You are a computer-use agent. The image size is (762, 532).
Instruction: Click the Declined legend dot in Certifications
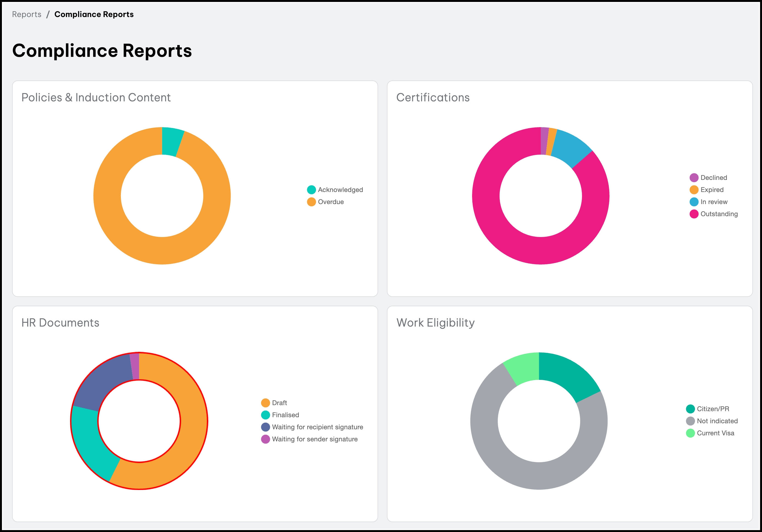click(694, 177)
